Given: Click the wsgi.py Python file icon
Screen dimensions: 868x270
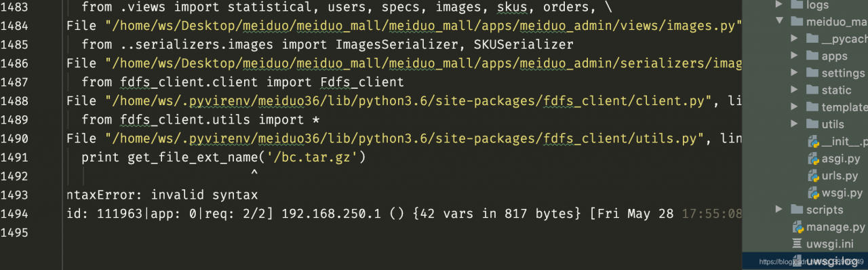Looking at the screenshot, I should coord(814,193).
